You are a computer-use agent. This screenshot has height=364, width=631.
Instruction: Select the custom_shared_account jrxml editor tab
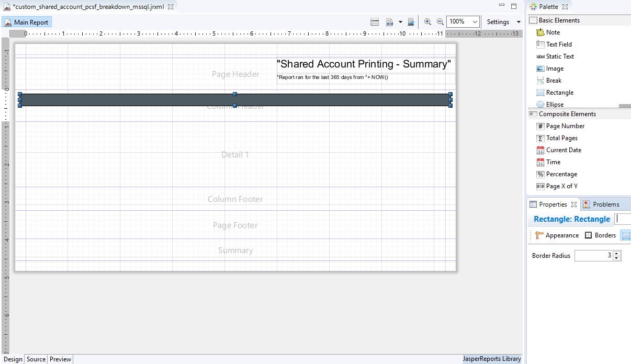88,7
